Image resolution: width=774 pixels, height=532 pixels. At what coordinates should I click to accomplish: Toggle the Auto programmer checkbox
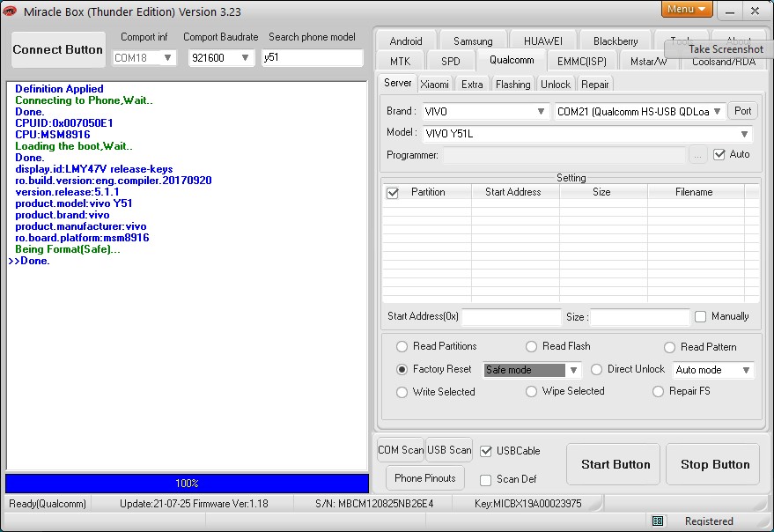719,155
